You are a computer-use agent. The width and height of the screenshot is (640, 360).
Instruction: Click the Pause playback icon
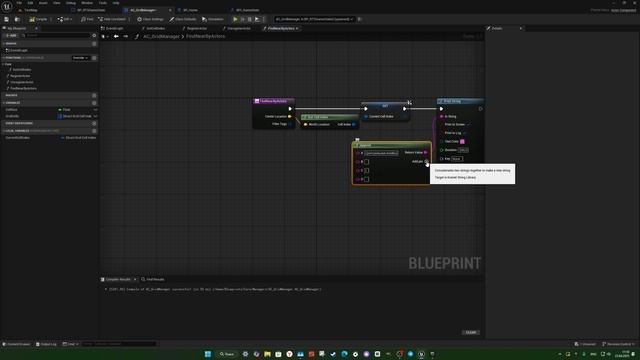(x=242, y=19)
